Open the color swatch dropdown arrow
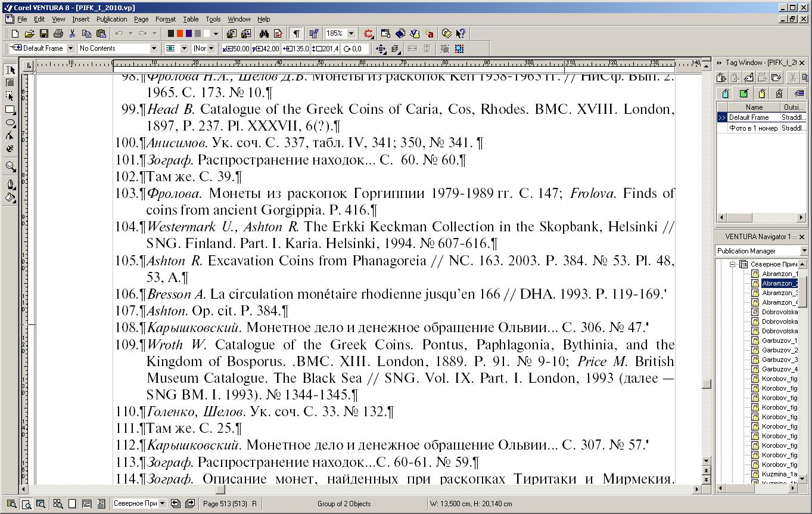This screenshot has width=812, height=514. tap(216, 34)
